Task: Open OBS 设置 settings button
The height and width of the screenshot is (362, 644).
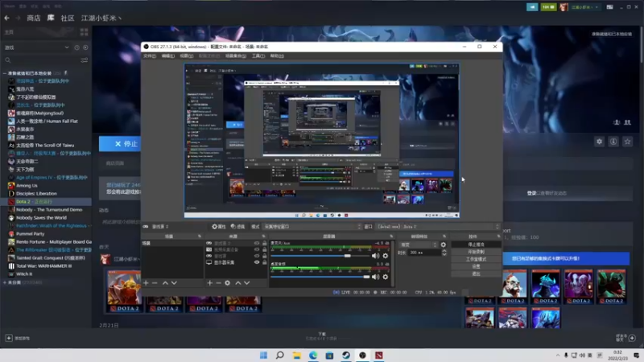Action: coord(476,266)
